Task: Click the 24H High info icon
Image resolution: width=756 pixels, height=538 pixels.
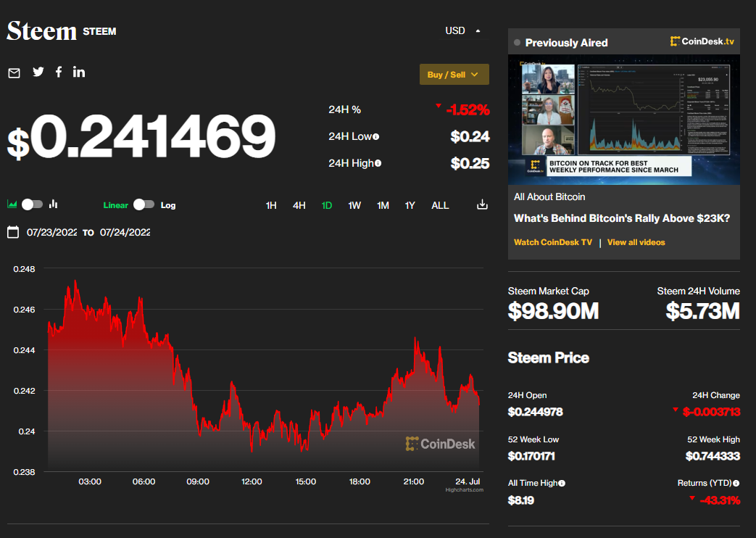Action: (x=378, y=163)
